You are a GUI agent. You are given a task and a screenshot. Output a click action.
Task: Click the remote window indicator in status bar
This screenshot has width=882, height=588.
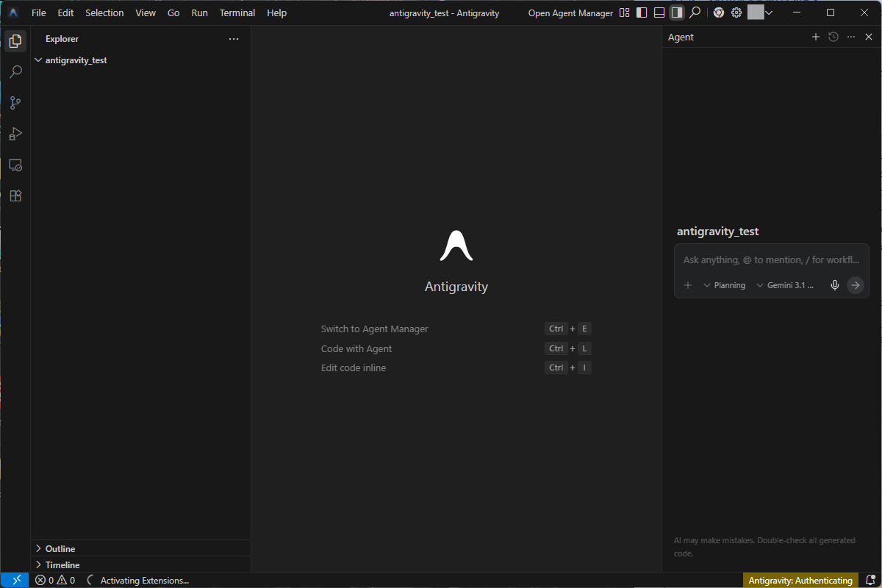point(15,580)
